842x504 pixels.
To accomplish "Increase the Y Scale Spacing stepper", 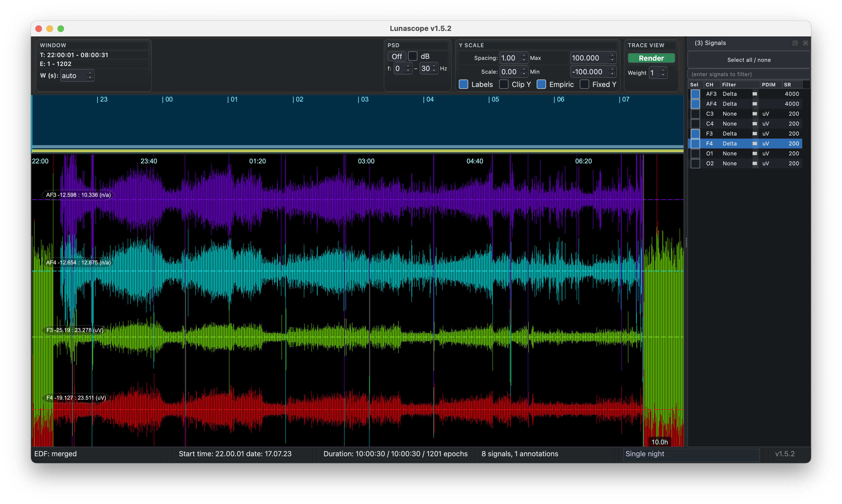I will [524, 55].
